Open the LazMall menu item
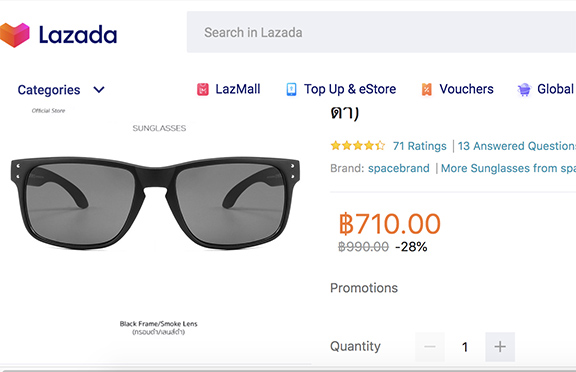 click(238, 89)
